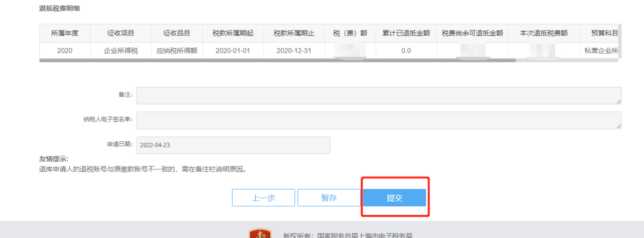Click the 累计已退抵金额 column header

pyautogui.click(x=406, y=33)
